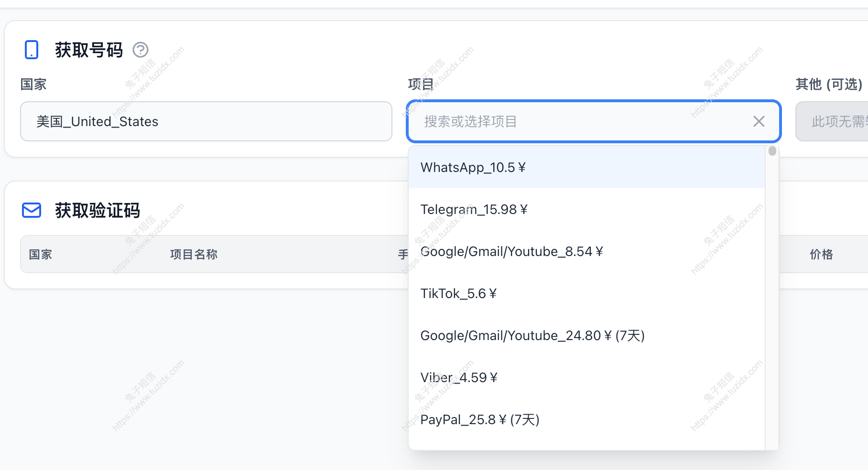Click the envelope icon beside 获取验证码
The height and width of the screenshot is (470, 868).
tap(32, 210)
